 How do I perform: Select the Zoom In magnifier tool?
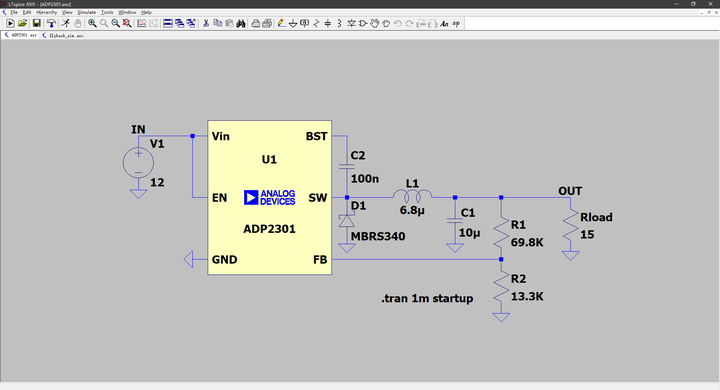[x=93, y=23]
